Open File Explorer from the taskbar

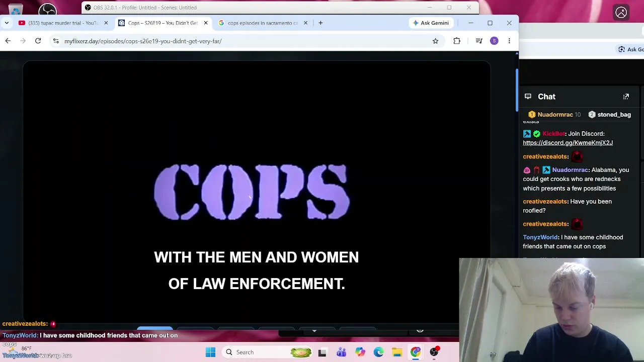click(x=397, y=352)
